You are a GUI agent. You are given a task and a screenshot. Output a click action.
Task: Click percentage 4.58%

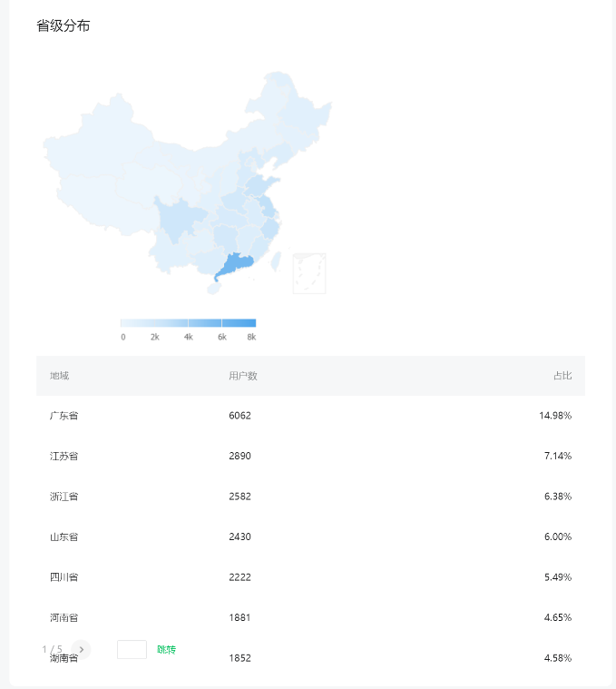pos(558,658)
